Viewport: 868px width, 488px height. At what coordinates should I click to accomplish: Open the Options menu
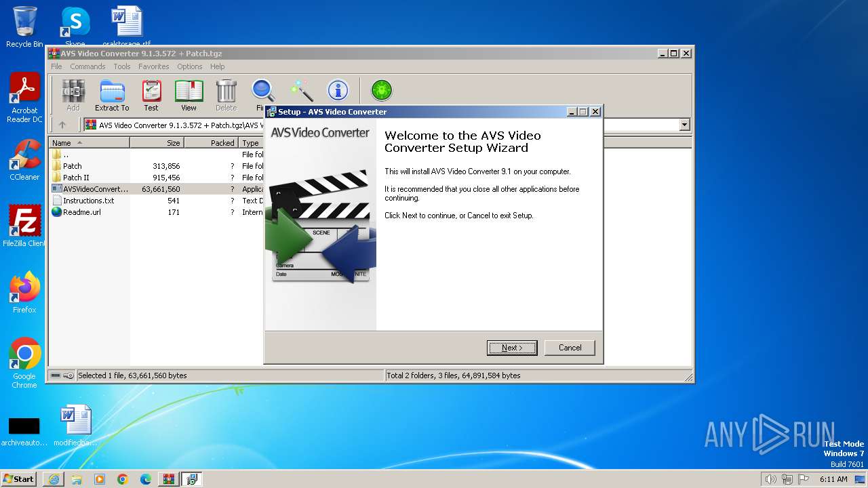pos(190,66)
